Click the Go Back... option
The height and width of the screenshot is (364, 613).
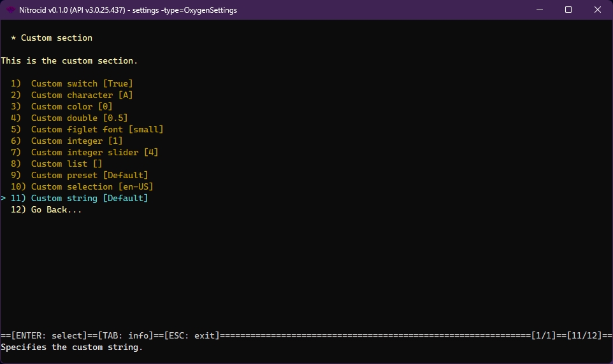[56, 209]
